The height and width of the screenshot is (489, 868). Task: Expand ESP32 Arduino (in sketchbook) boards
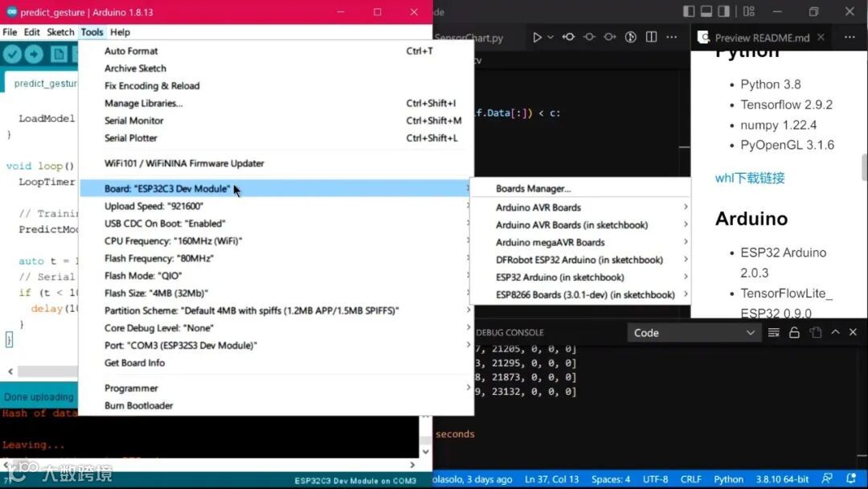coord(580,277)
